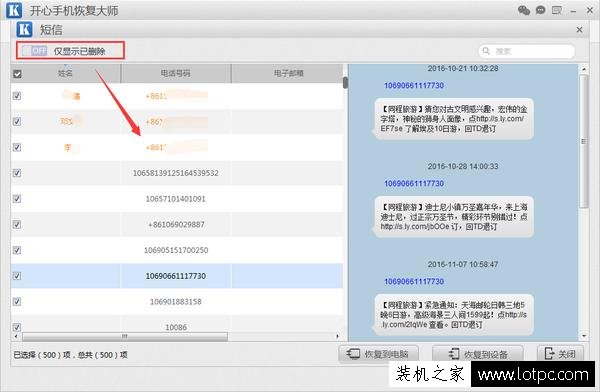Click the 开心手机恢复大师 app logo
600x392 pixels.
14,10
